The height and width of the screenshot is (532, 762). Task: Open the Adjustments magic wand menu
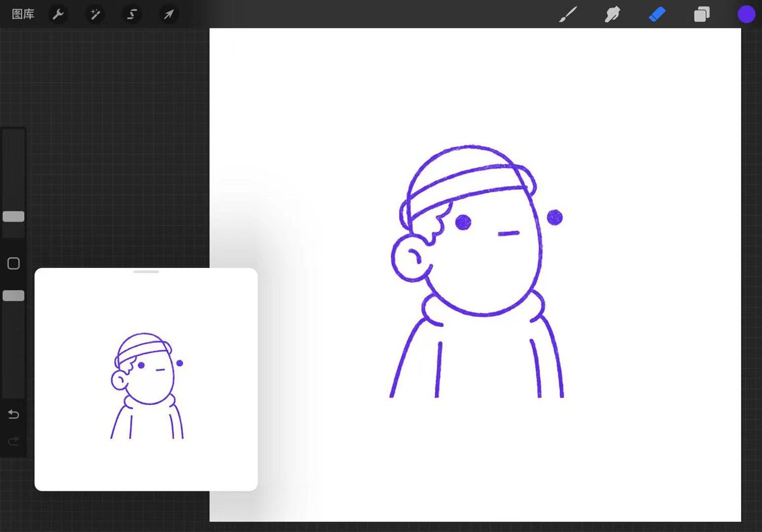pyautogui.click(x=95, y=14)
